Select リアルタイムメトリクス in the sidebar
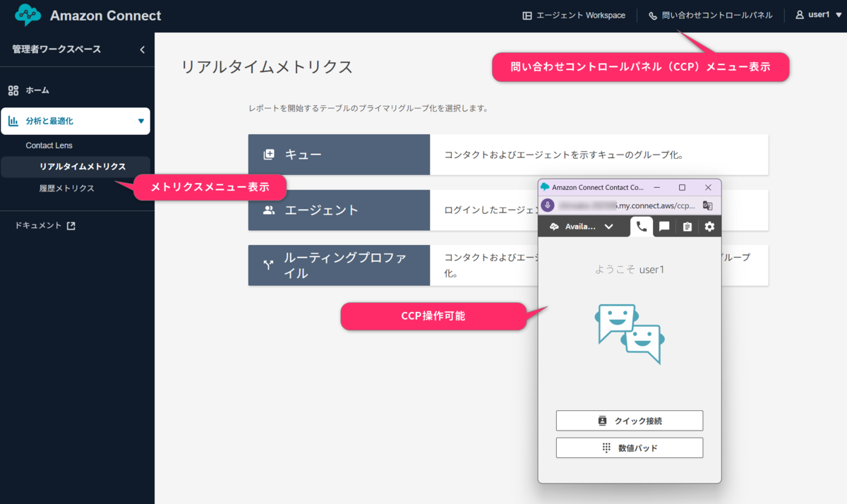Screen dimensions: 847x504 click(76, 167)
